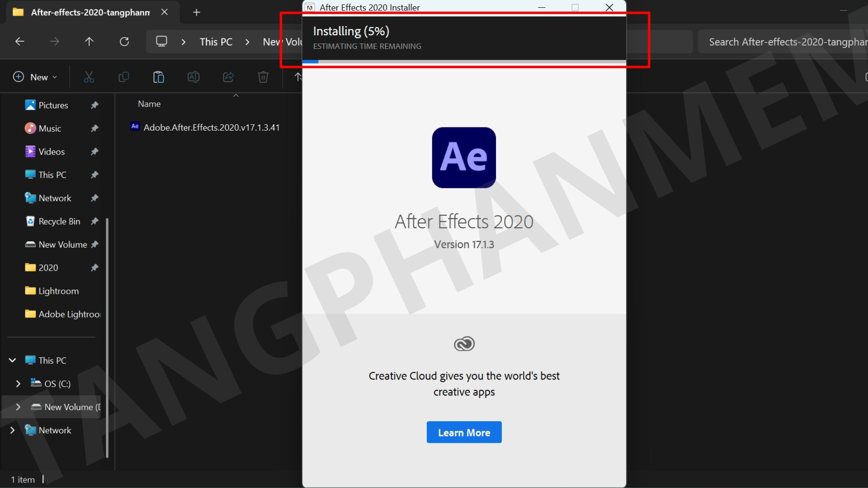The image size is (868, 488).
Task: Close the After-effects-2020 Explorer tab
Action: (165, 12)
